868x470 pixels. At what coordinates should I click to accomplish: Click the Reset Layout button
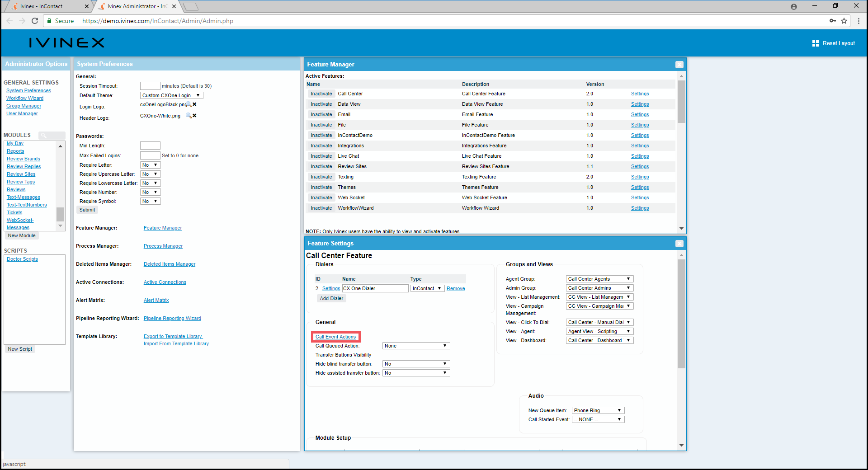[833, 43]
